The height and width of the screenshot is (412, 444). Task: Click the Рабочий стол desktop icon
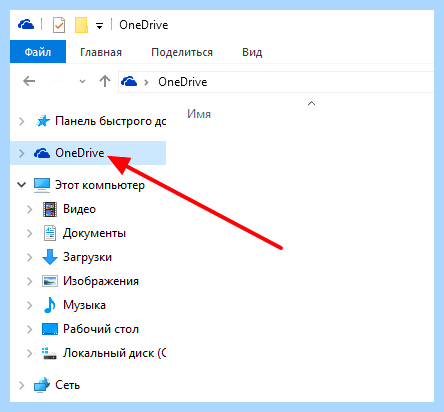click(x=50, y=329)
